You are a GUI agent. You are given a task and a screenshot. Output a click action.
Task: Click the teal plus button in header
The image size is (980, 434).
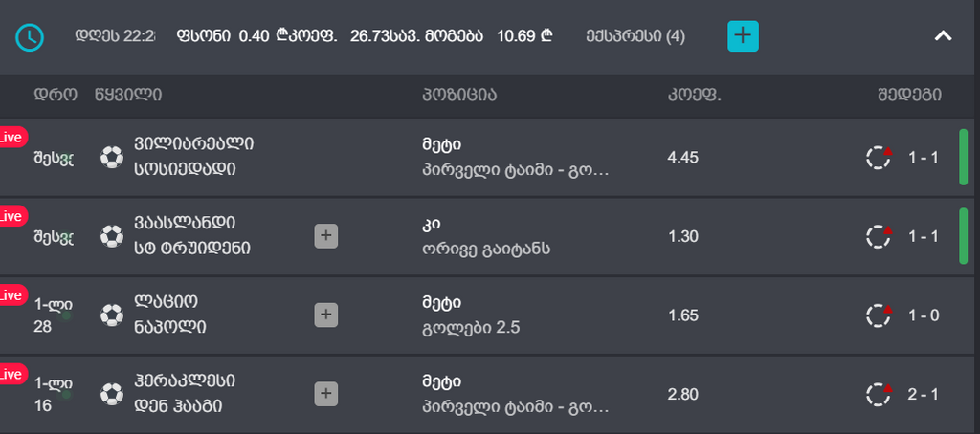tap(743, 36)
